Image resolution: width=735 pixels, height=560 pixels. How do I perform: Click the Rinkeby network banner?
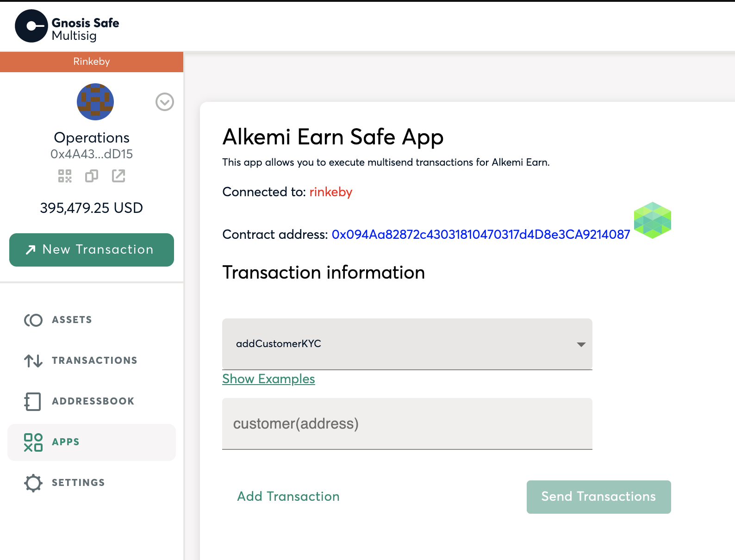(x=92, y=62)
